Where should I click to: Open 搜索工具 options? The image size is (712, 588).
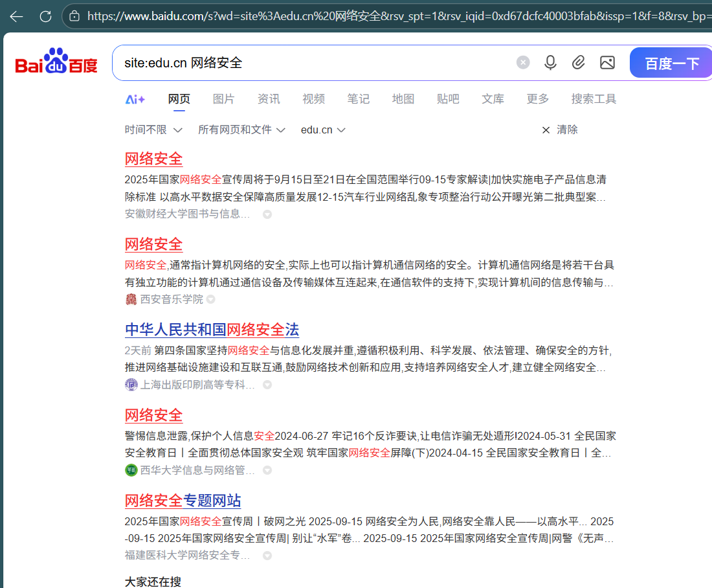[x=594, y=99]
